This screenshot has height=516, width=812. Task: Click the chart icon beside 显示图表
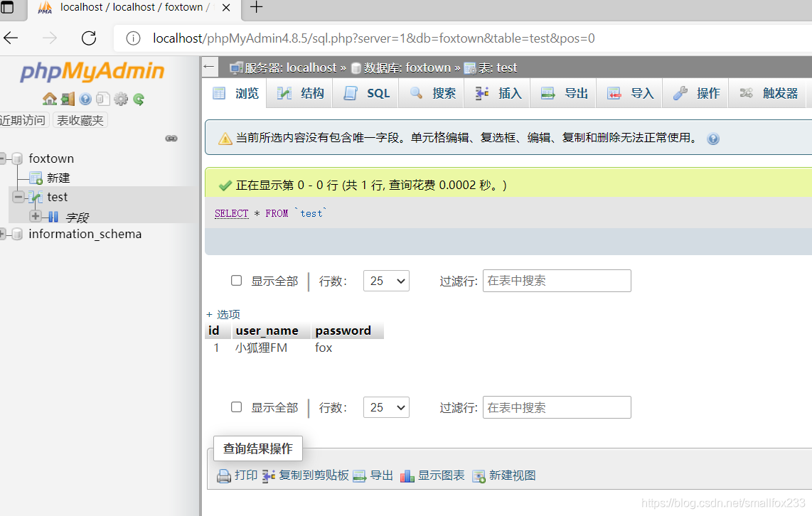point(407,475)
